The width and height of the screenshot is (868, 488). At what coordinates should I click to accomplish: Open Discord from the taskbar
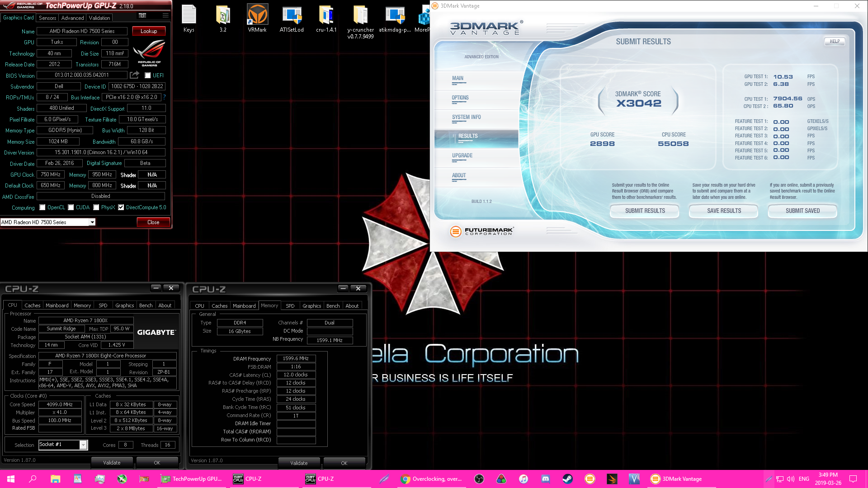[546, 479]
